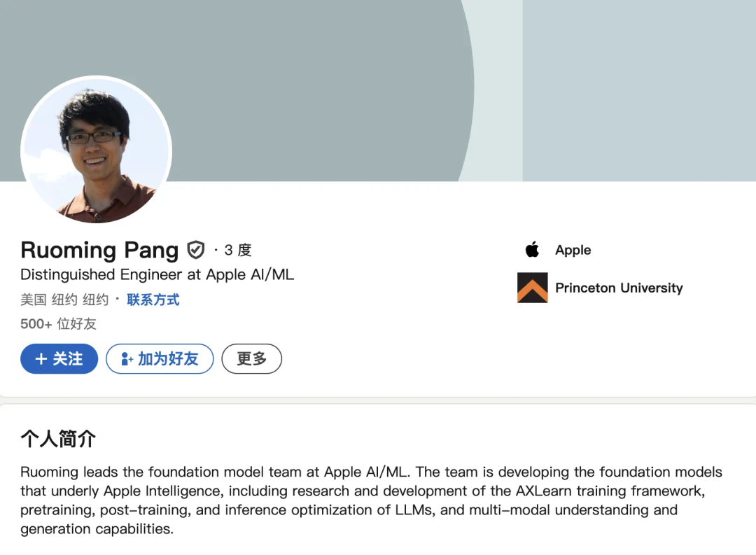Click the name Ruoming Pang
This screenshot has width=756, height=555.
tap(99, 251)
